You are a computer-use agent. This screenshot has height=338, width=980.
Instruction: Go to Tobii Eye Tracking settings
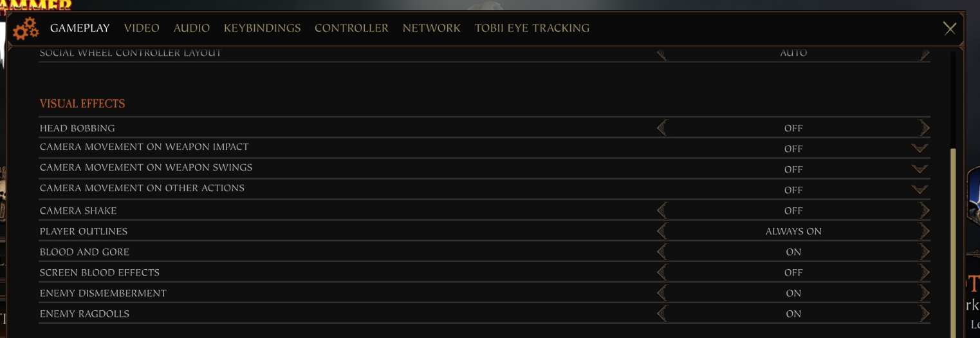coord(532,28)
